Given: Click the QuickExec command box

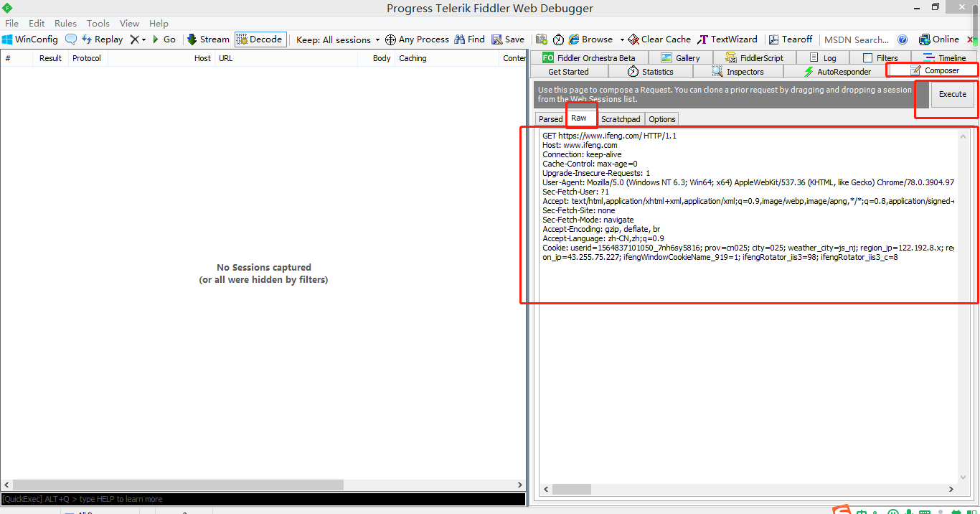Looking at the screenshot, I should tap(263, 499).
